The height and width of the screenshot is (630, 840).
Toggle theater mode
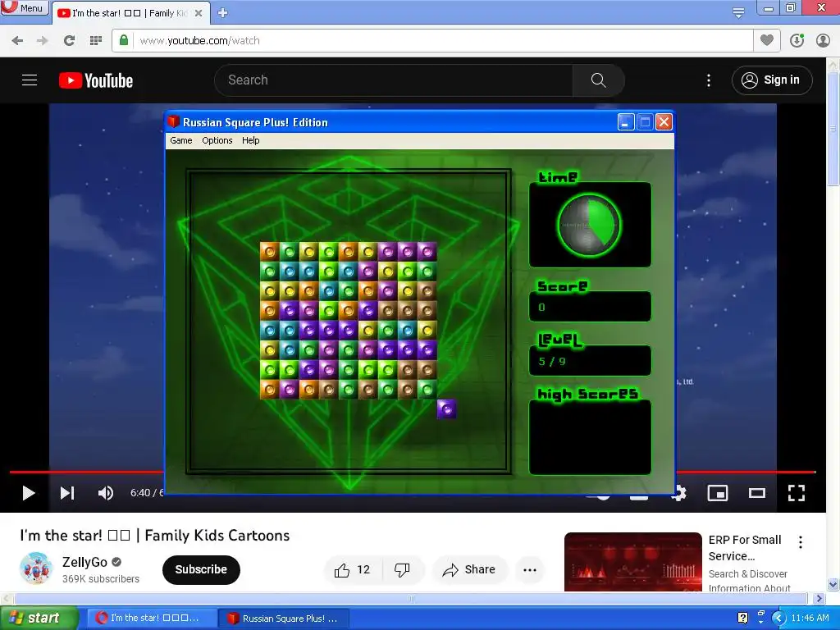757,493
